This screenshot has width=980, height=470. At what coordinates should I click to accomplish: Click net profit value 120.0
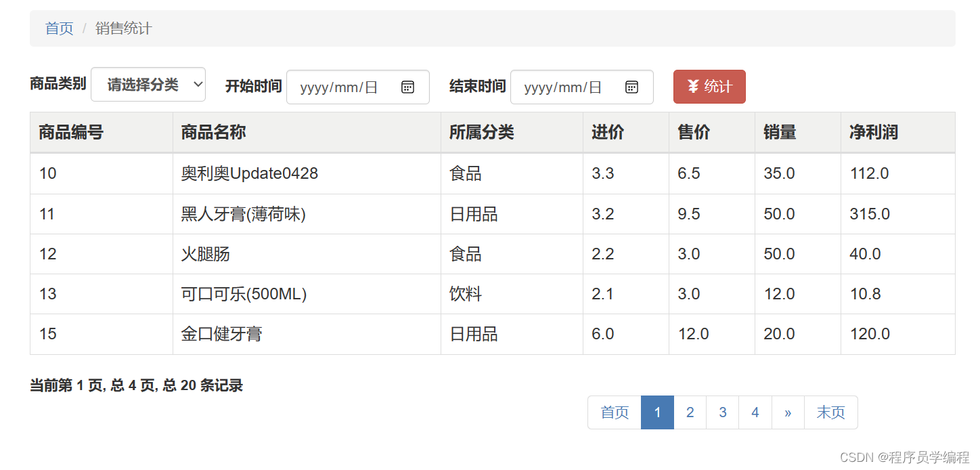pyautogui.click(x=870, y=334)
